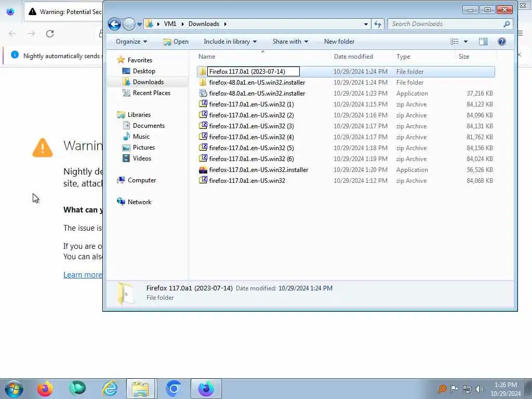
Task: Go back using Explorer's Back arrow button
Action: (x=114, y=24)
